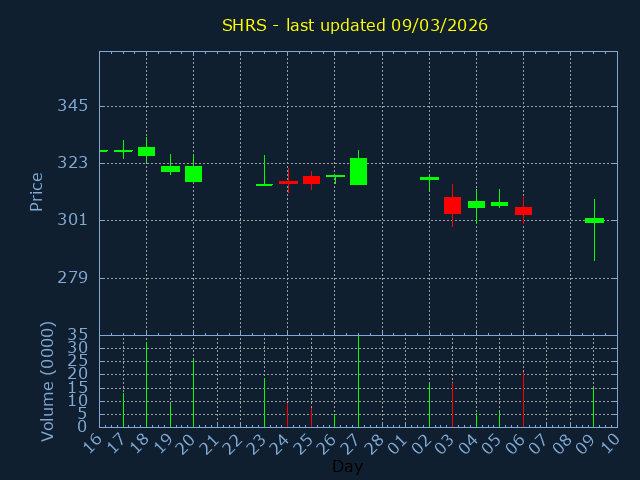Click the "Volume (0000)" axis label
This screenshot has height=480, width=640.
click(x=48, y=382)
